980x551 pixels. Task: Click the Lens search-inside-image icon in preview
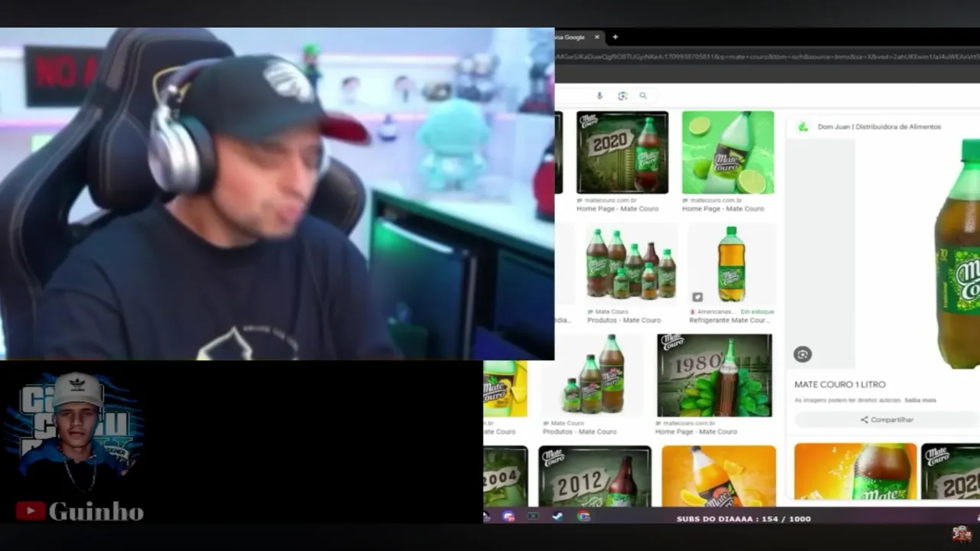(802, 354)
